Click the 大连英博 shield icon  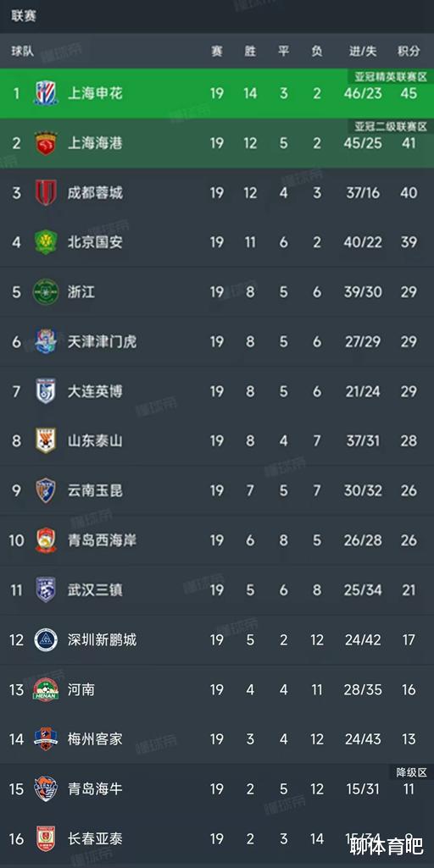[x=46, y=391]
